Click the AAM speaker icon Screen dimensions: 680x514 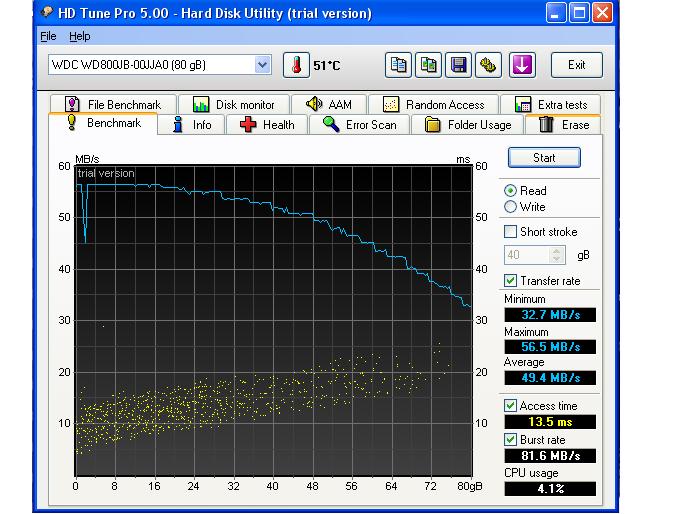pos(314,104)
